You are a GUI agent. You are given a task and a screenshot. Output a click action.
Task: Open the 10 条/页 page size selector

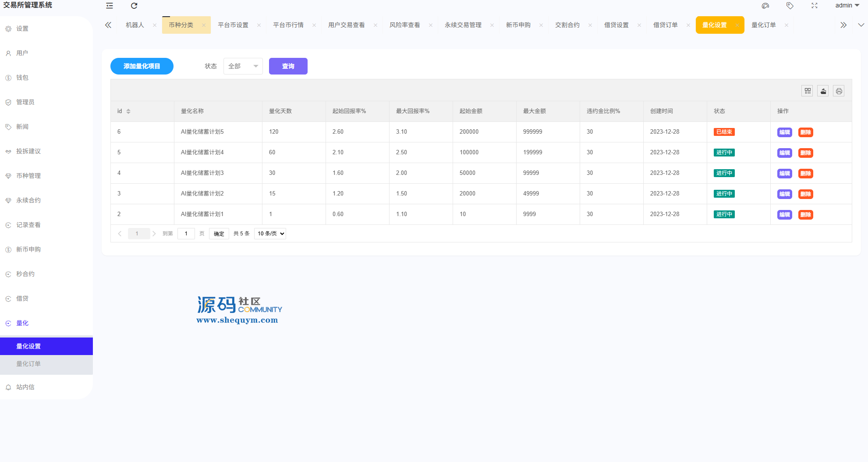(x=270, y=234)
